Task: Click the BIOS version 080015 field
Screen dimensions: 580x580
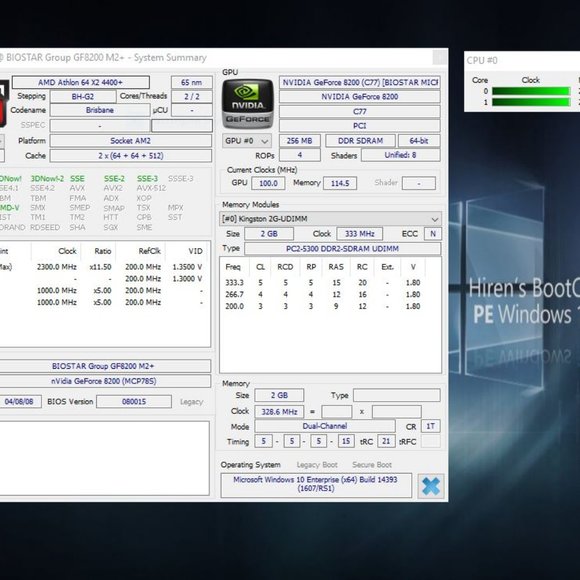Action: [x=134, y=402]
